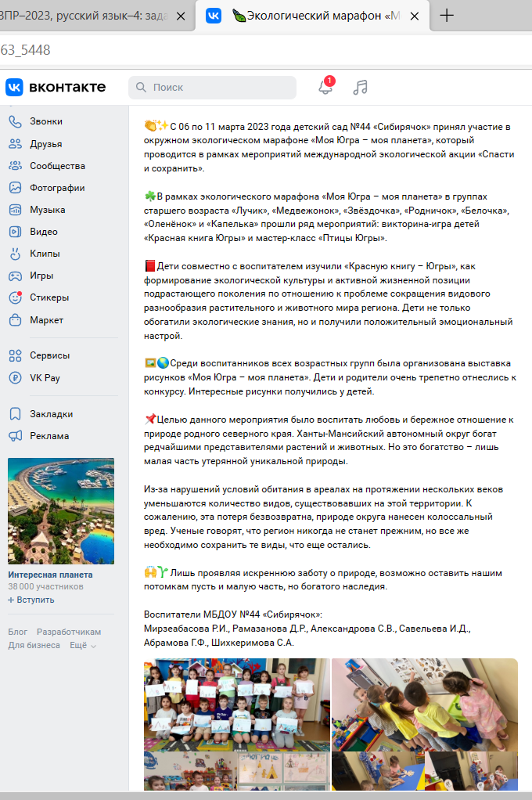Open Для бизнеса footer link
Screen dimensions: 532x800
(34, 646)
